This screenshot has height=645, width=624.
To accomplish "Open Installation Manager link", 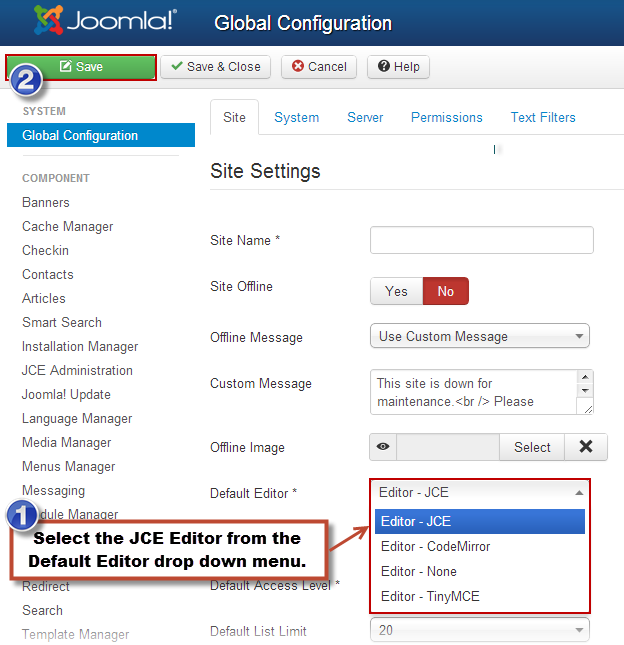I will (80, 347).
